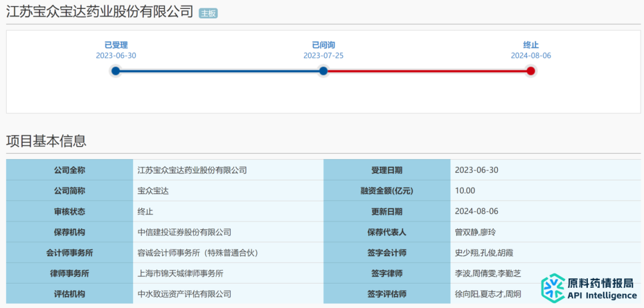Click the 江苏宝众宝达药业股份有限公司 page title
Viewport: 644px width, 308px height.
[x=100, y=11]
